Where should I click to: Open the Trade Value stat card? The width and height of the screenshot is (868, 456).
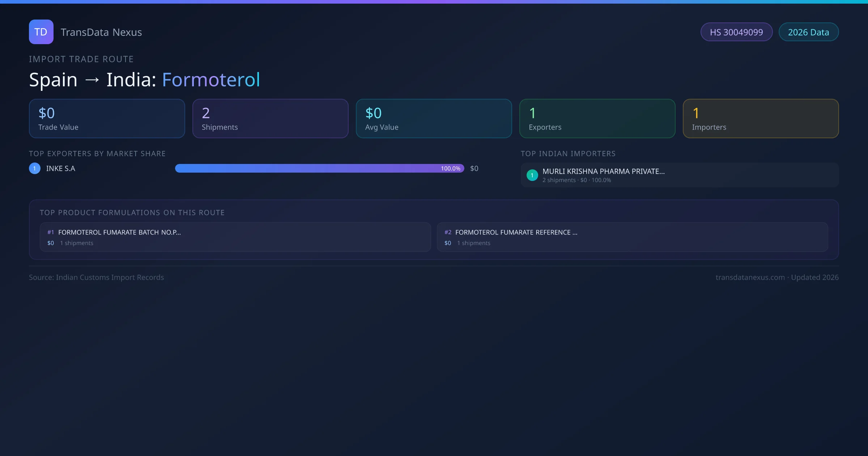pos(107,119)
